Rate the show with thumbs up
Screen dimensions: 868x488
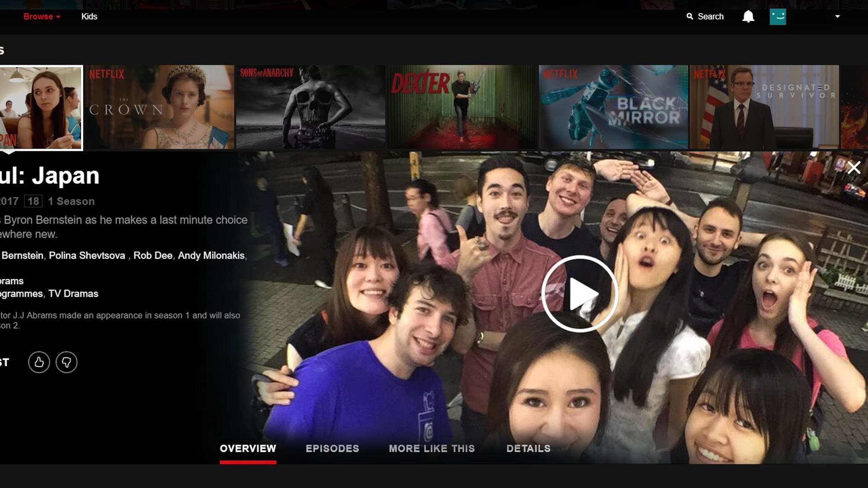point(39,362)
